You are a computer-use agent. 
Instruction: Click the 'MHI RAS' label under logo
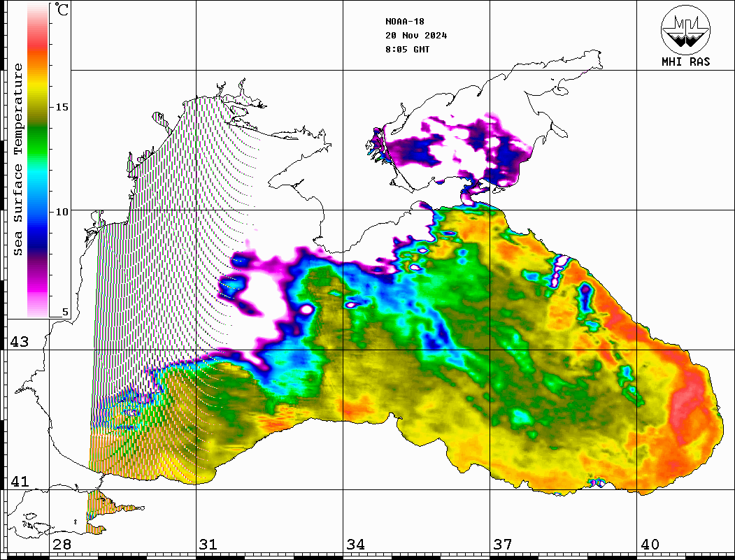[686, 62]
